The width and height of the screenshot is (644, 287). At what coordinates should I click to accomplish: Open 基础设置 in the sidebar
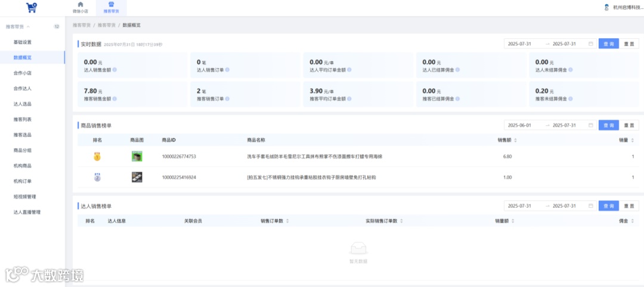pyautogui.click(x=23, y=42)
